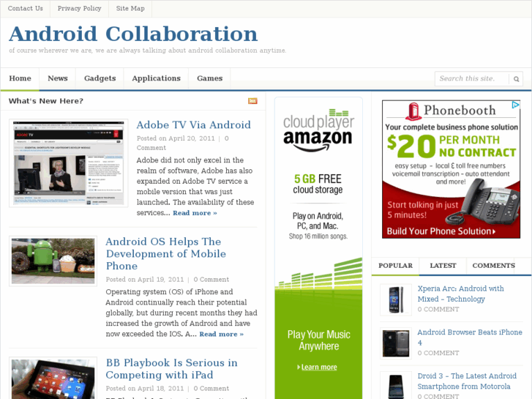Viewport: 532px width, 399px height.
Task: Open the Applications menu item
Action: [156, 78]
